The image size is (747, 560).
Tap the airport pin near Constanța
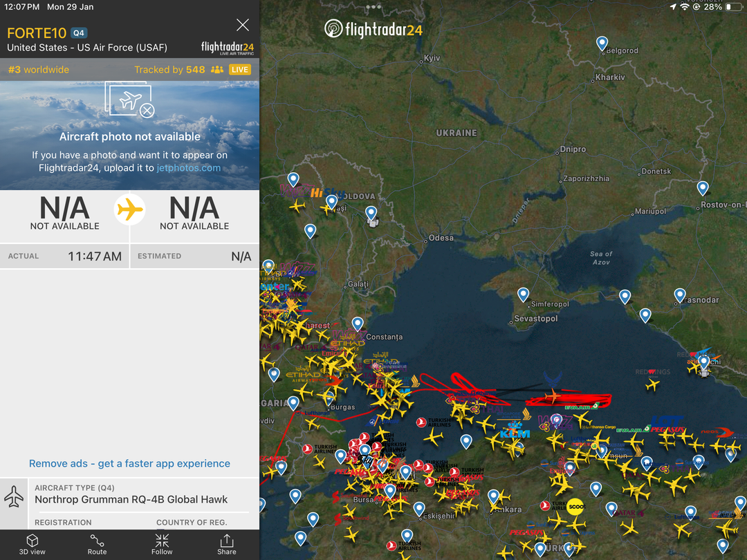[358, 324]
